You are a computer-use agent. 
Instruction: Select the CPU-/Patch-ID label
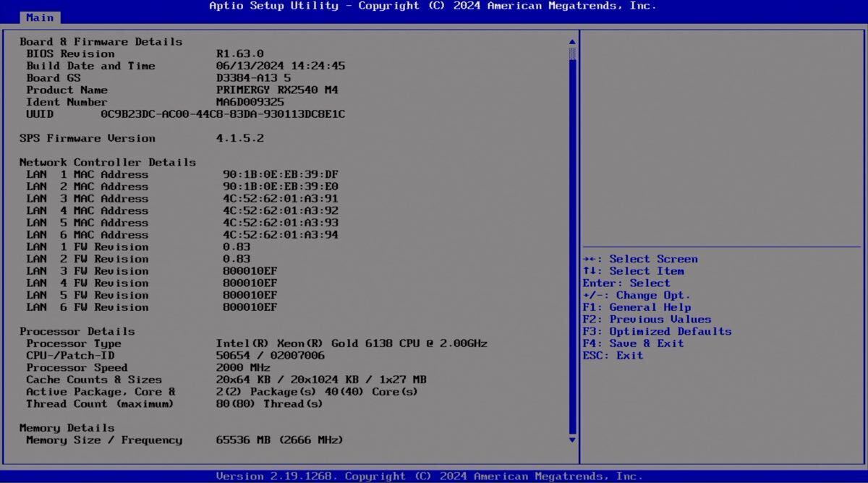pyautogui.click(x=71, y=355)
